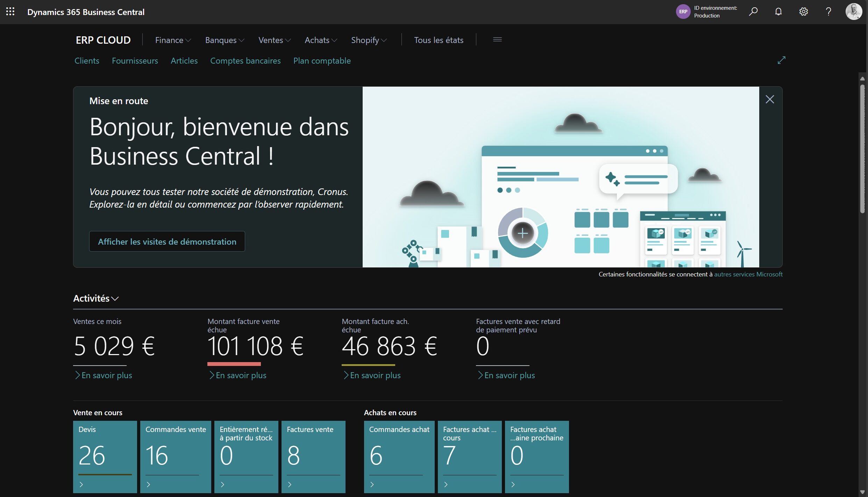The width and height of the screenshot is (868, 497).
Task: Open the notifications bell
Action: click(x=778, y=12)
